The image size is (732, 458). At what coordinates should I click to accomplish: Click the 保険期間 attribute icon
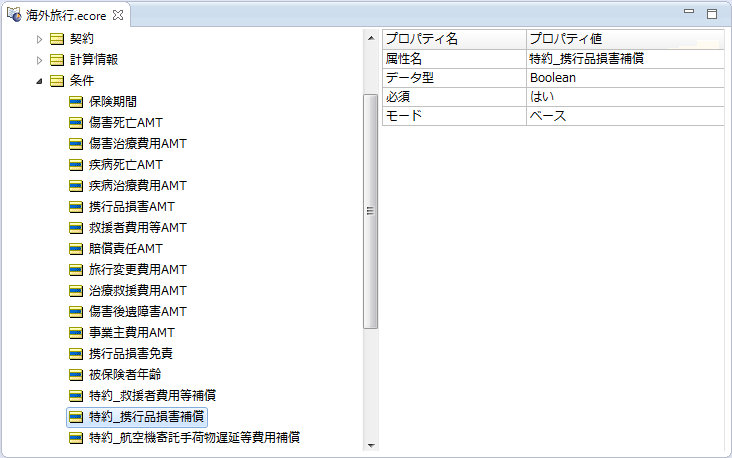click(76, 101)
